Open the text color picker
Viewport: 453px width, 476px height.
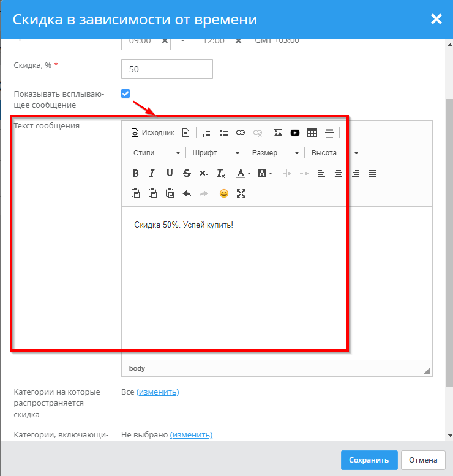click(x=242, y=173)
